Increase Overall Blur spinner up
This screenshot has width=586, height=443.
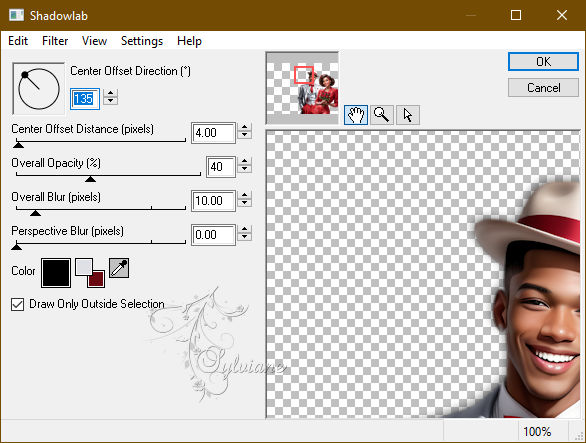pyautogui.click(x=244, y=196)
